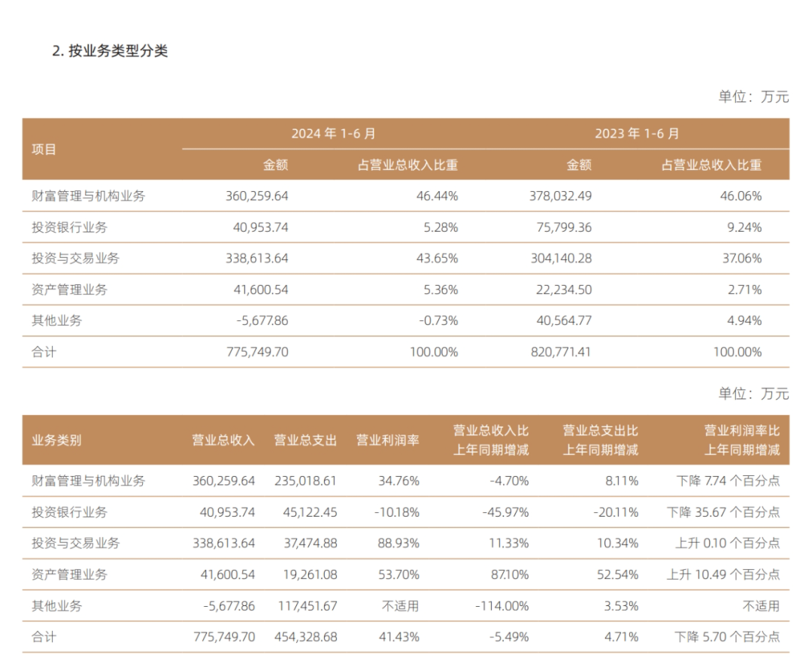Click the 业务类别 header cell
The height and width of the screenshot is (667, 812).
56,441
